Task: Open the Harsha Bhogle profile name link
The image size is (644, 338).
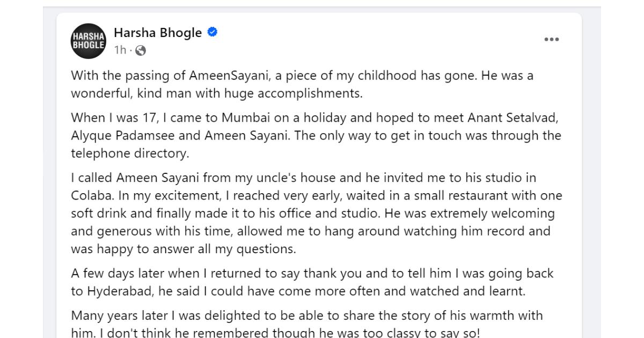Action: point(158,33)
